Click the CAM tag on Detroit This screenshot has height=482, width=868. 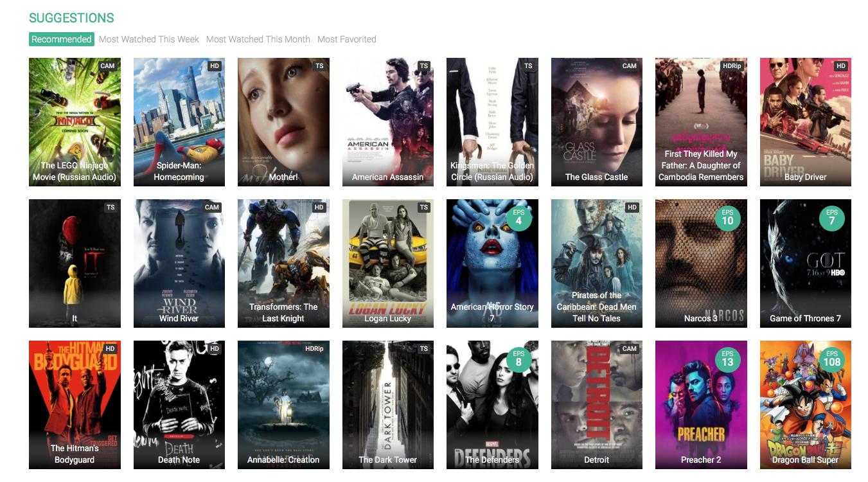pos(630,349)
